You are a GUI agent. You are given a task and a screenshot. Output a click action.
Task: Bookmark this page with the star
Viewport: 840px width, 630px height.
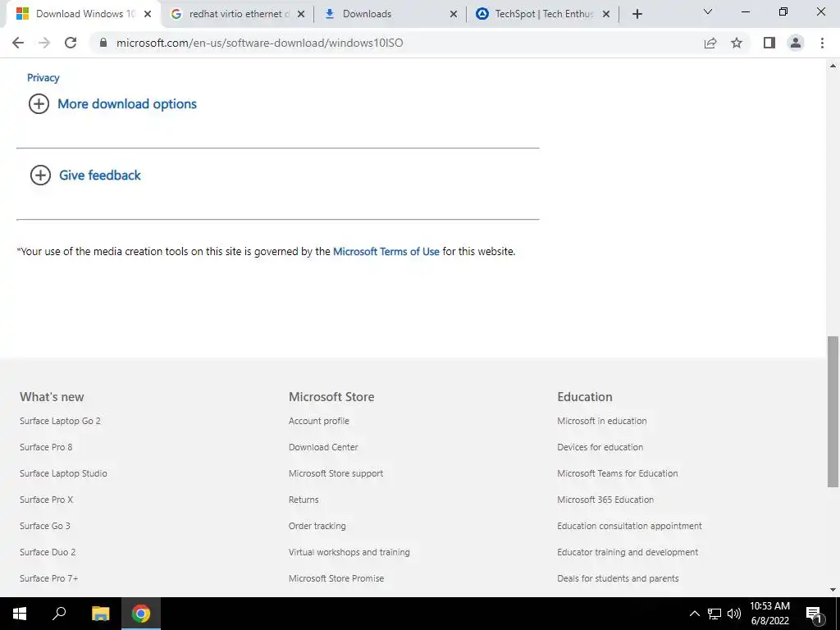(737, 43)
